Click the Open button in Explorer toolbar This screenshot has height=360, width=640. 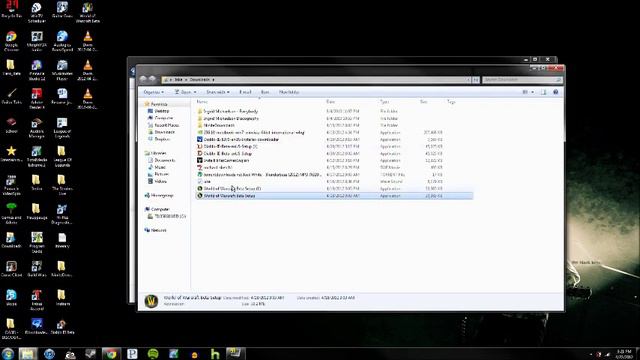[x=183, y=92]
